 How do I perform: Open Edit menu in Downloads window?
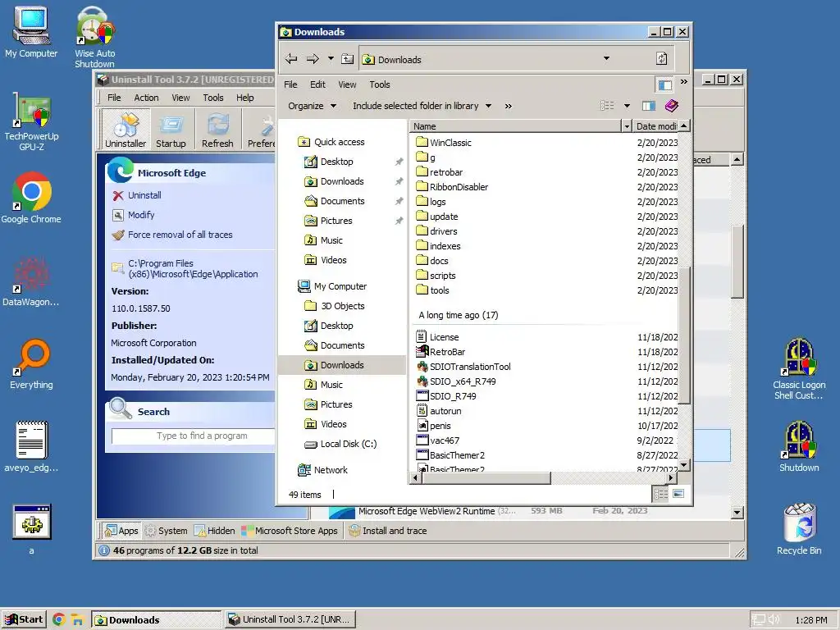(317, 84)
